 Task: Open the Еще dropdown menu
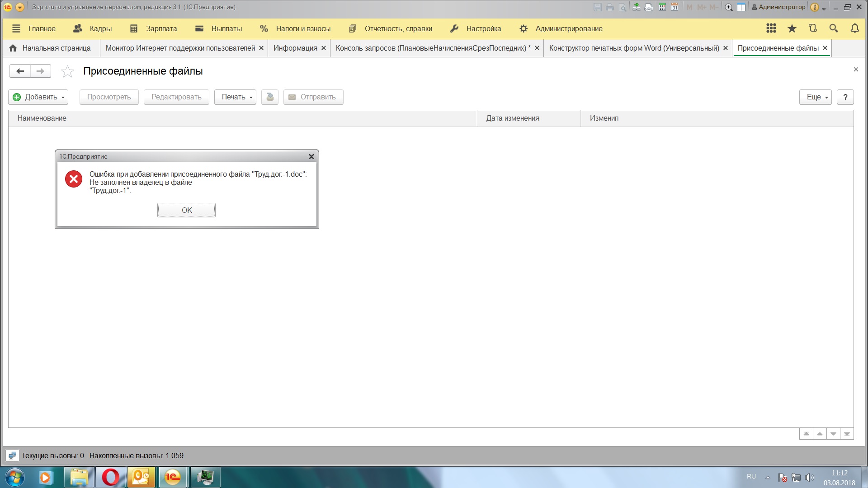pos(816,97)
